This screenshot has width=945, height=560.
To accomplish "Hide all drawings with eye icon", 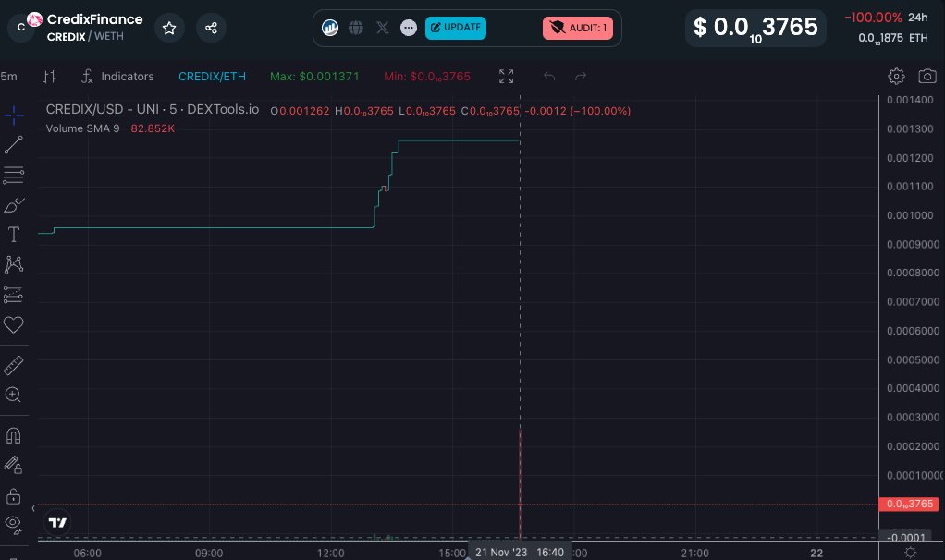I will [14, 524].
